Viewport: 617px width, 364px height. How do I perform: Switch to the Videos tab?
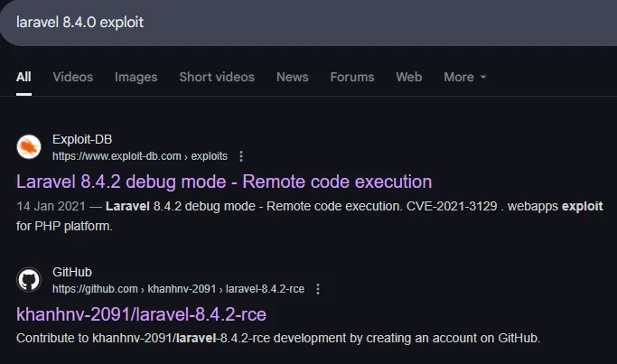[x=73, y=77]
